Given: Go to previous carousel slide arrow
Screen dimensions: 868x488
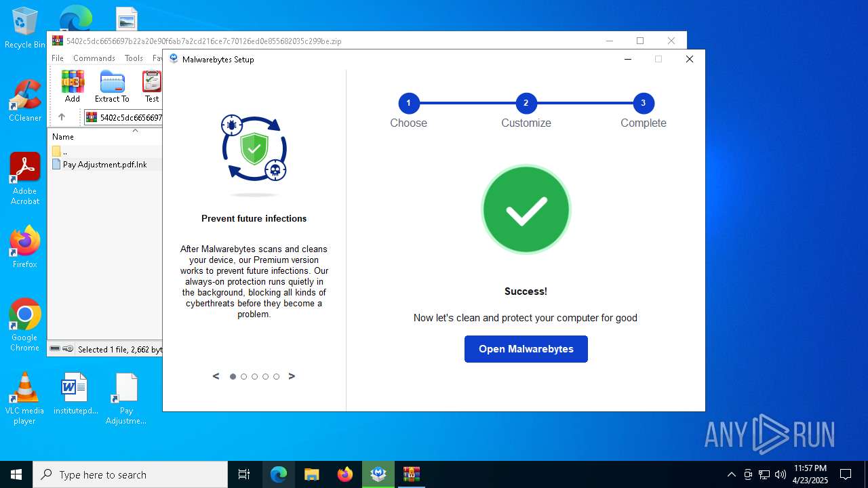Looking at the screenshot, I should [x=216, y=376].
